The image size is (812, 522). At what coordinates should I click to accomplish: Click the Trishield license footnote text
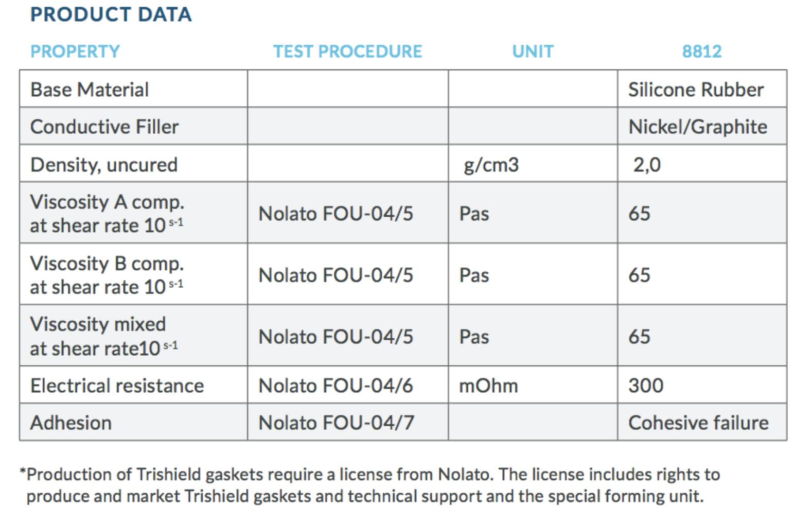pyautogui.click(x=370, y=485)
